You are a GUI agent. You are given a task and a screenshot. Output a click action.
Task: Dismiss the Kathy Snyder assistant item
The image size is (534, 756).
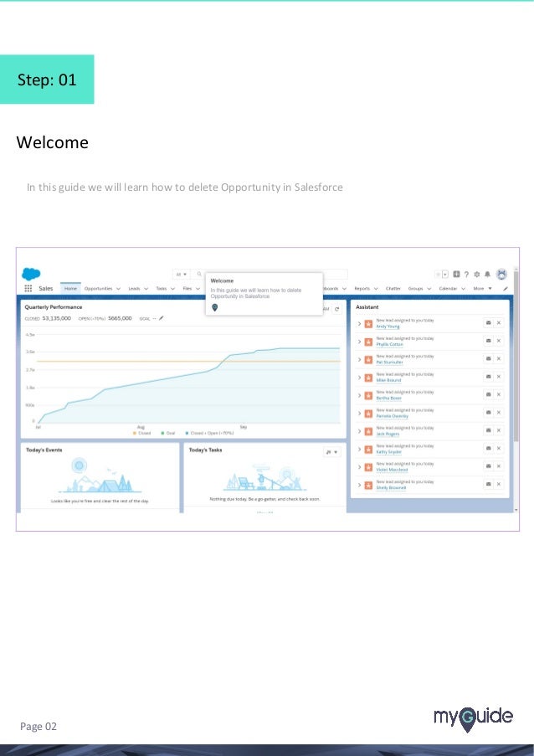tap(499, 449)
